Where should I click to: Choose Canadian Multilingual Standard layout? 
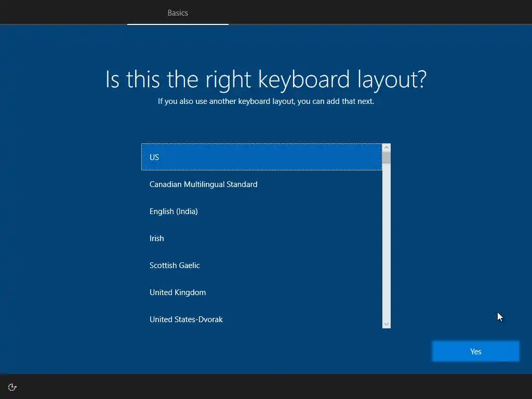point(262,184)
